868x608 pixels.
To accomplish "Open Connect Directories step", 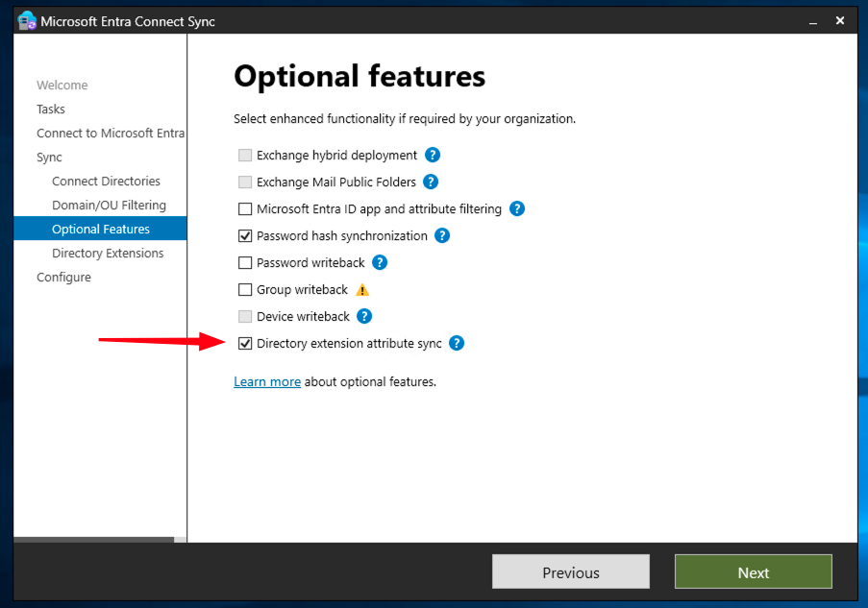I will pos(107,181).
